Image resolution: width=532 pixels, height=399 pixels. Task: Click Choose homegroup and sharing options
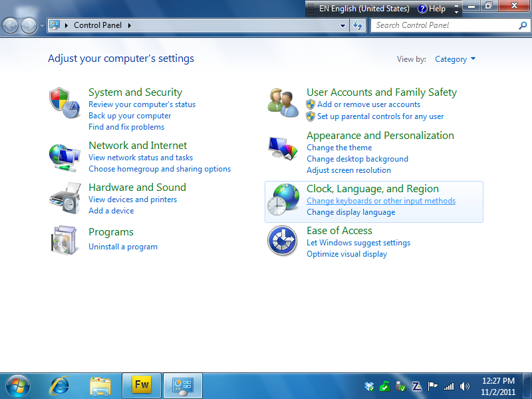point(160,169)
